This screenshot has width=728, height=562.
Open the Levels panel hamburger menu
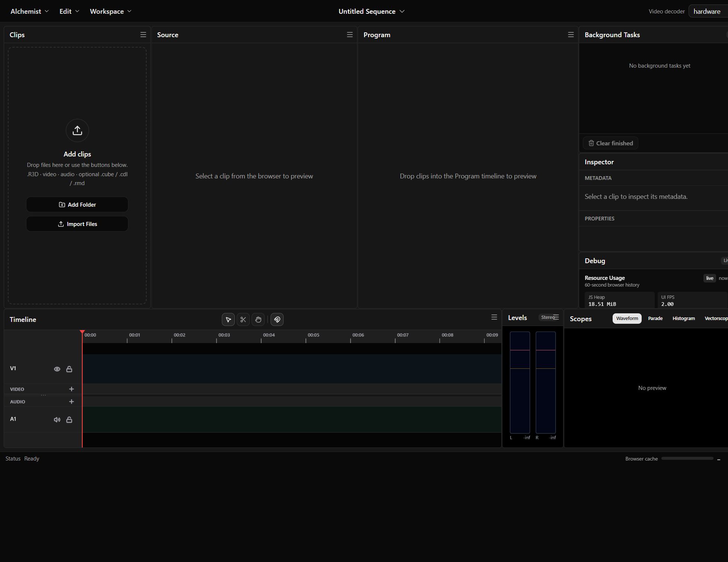pyautogui.click(x=556, y=317)
